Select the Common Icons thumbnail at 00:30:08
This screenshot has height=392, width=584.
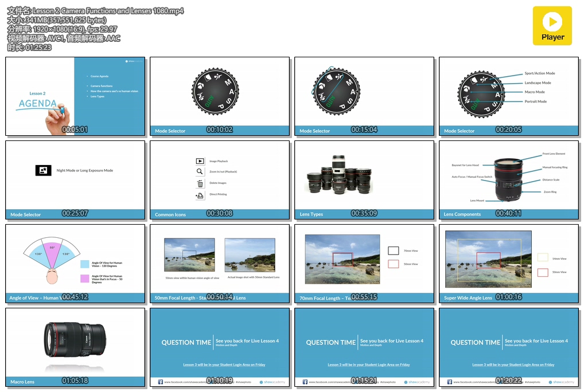pyautogui.click(x=220, y=180)
